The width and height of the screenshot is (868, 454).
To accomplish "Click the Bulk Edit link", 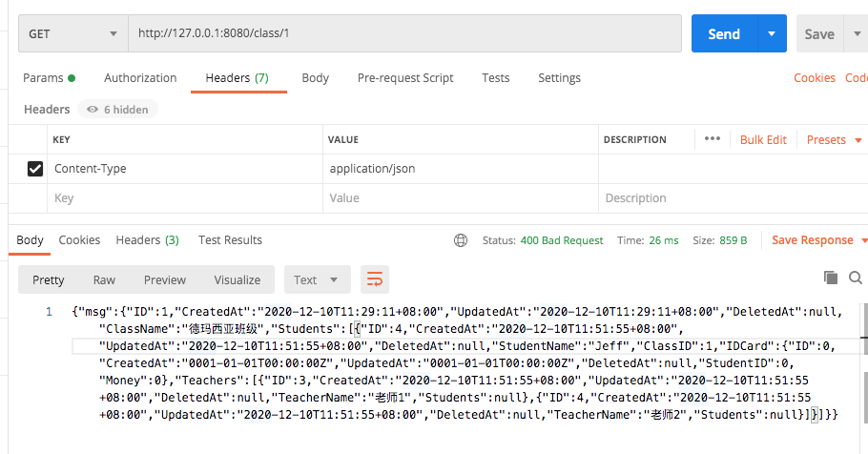I will click(763, 139).
